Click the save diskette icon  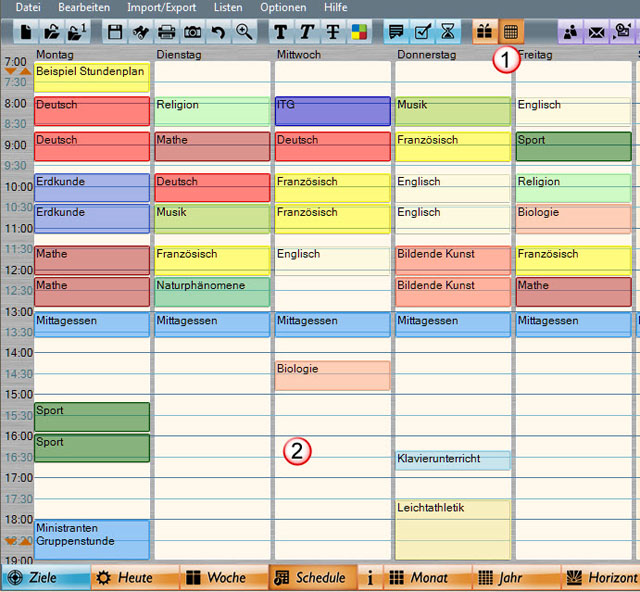click(x=115, y=32)
